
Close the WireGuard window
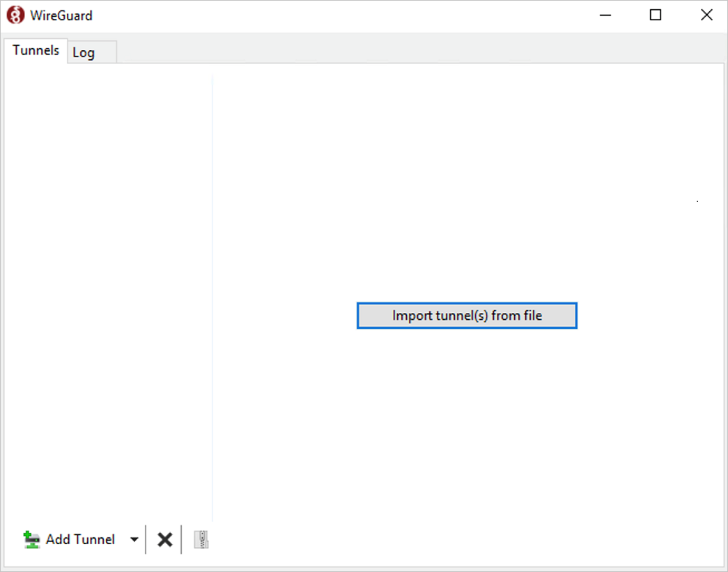[x=706, y=15]
